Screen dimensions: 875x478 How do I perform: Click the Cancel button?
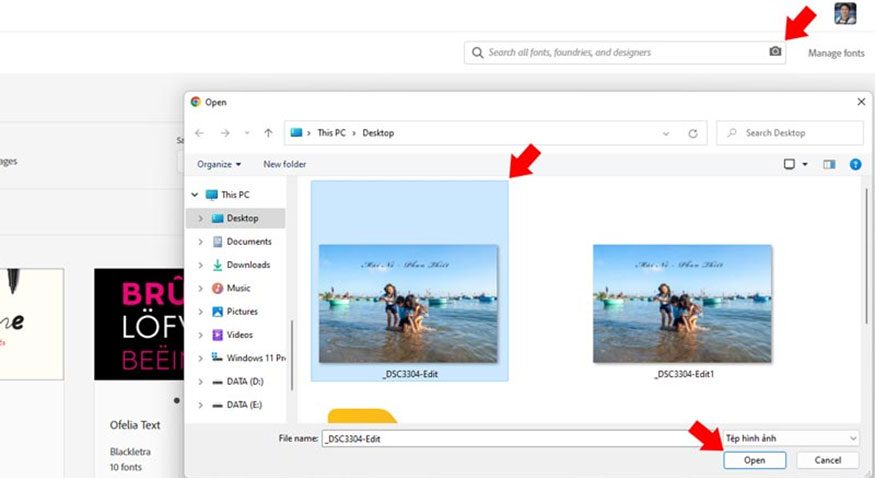[x=827, y=460]
